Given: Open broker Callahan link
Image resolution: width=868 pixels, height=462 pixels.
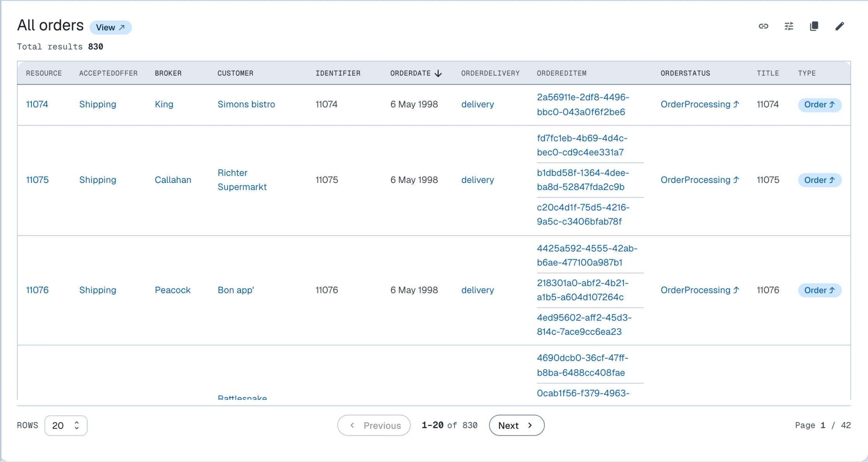Looking at the screenshot, I should [173, 180].
